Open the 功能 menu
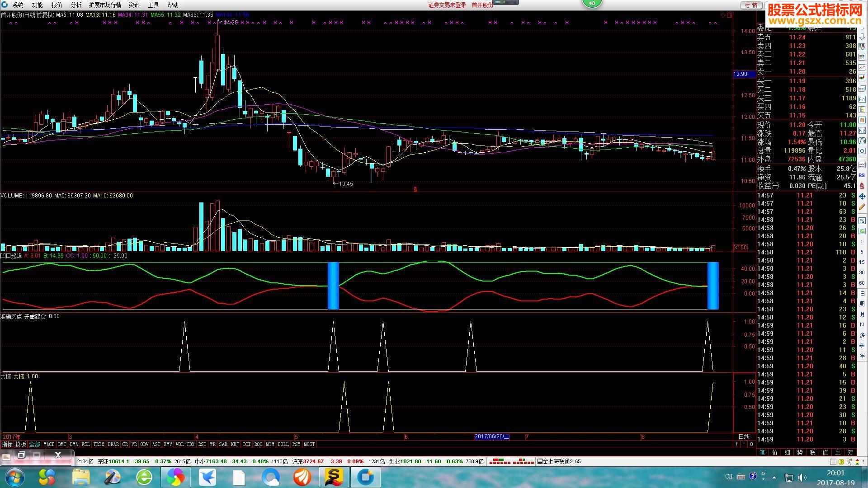The width and height of the screenshot is (868, 488). coord(37,5)
